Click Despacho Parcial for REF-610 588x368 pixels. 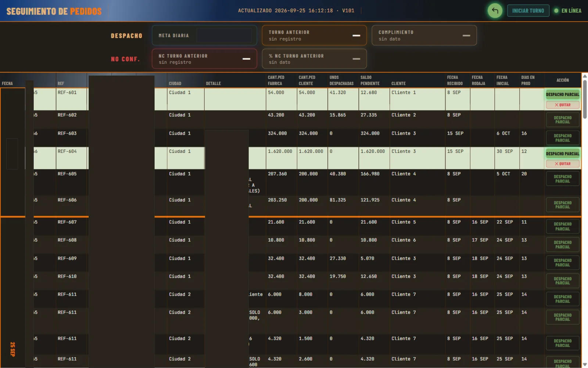pos(562,281)
